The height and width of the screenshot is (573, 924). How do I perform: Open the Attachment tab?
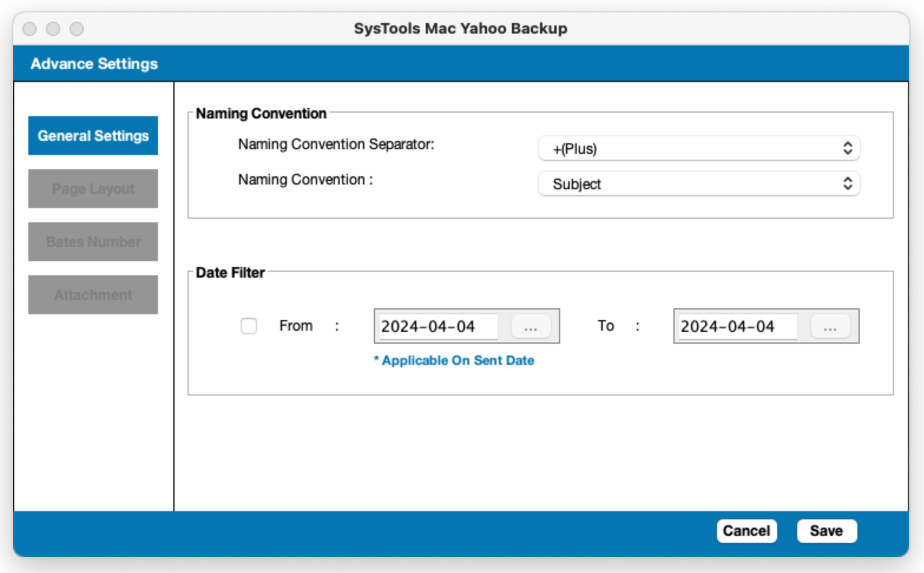click(93, 295)
